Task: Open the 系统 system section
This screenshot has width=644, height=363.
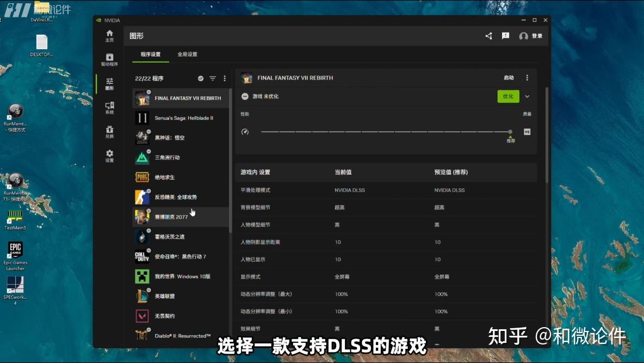Action: click(x=109, y=108)
